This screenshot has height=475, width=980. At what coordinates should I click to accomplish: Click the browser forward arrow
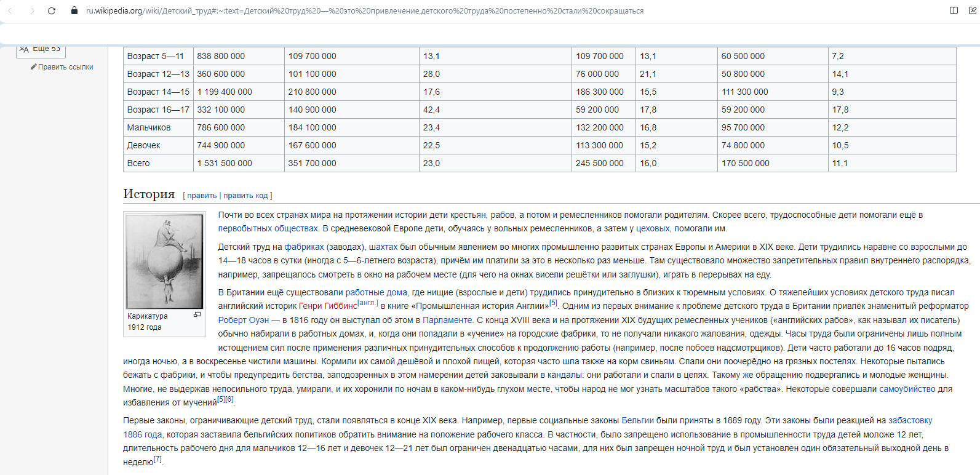pyautogui.click(x=32, y=10)
